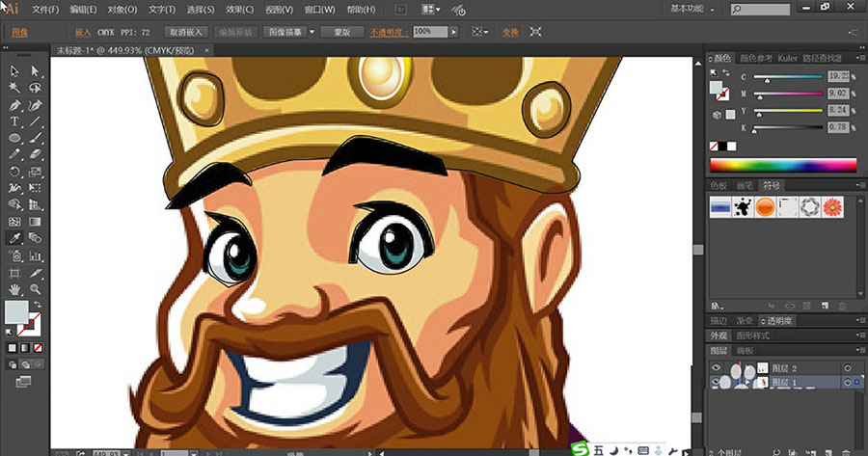Click the orange sphere symbol
The image size is (868, 456).
[x=765, y=207]
